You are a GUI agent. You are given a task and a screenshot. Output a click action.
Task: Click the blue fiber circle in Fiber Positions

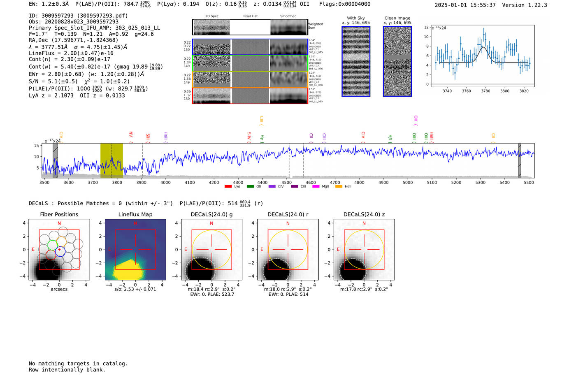(60, 251)
